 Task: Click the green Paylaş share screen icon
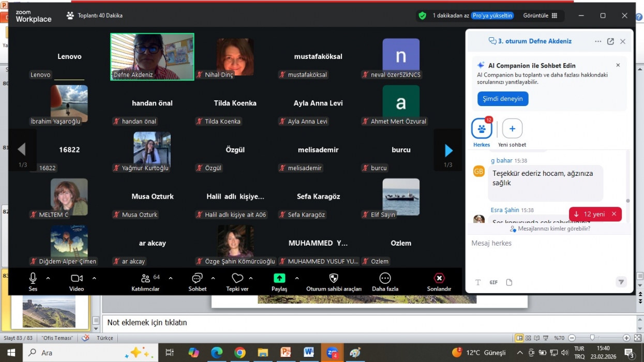click(x=279, y=278)
